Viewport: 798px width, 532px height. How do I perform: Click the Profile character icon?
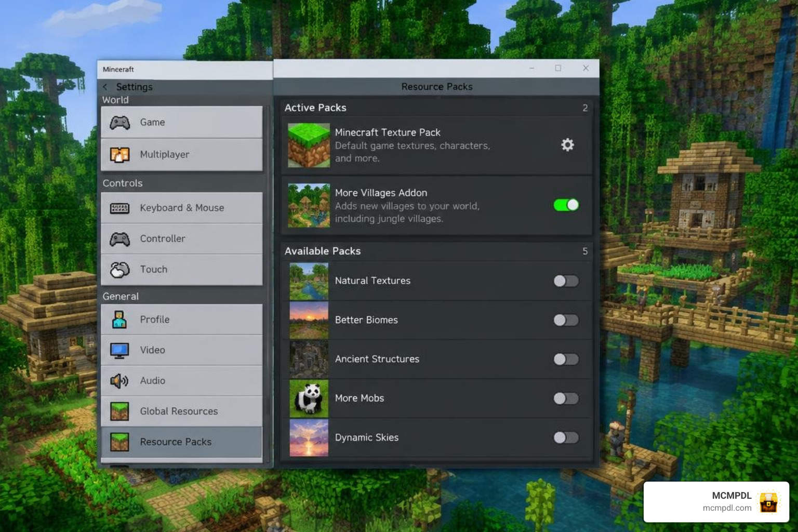click(x=119, y=320)
